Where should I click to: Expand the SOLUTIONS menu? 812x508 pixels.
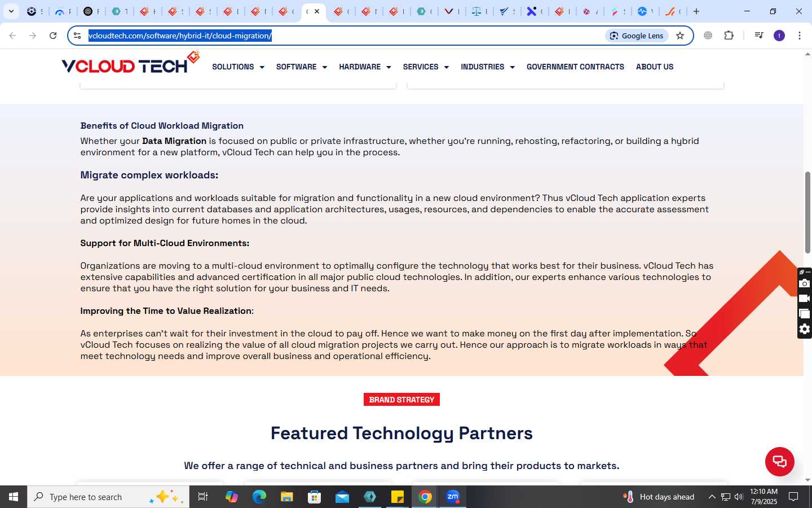(238, 67)
